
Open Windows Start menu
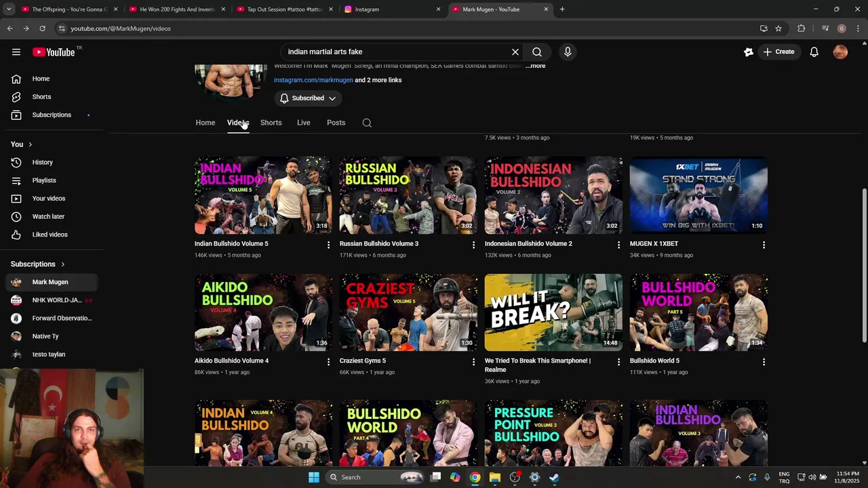(x=314, y=477)
